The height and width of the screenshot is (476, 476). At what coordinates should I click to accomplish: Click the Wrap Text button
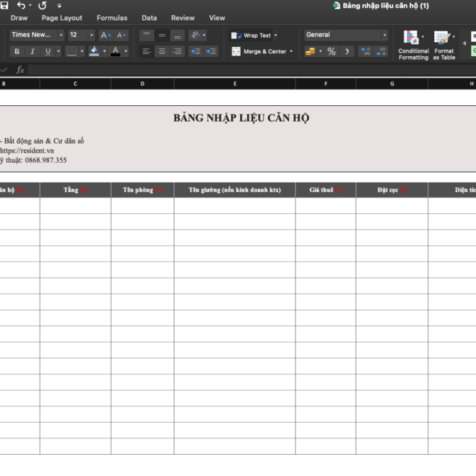[254, 35]
